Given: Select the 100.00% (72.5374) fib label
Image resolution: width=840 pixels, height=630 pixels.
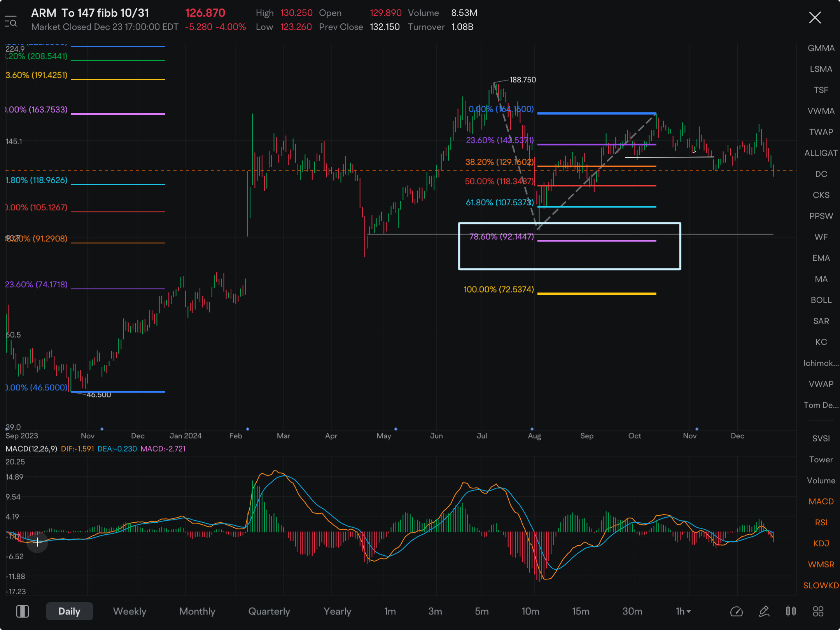Looking at the screenshot, I should [499, 289].
